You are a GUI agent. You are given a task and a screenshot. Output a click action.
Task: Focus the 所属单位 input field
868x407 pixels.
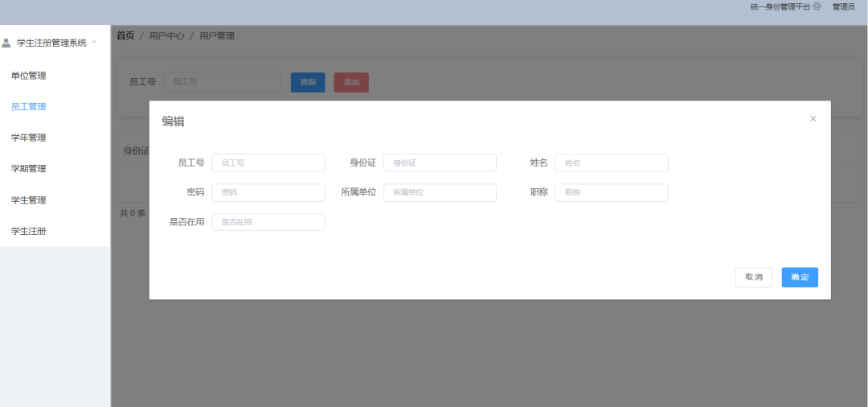pyautogui.click(x=440, y=192)
